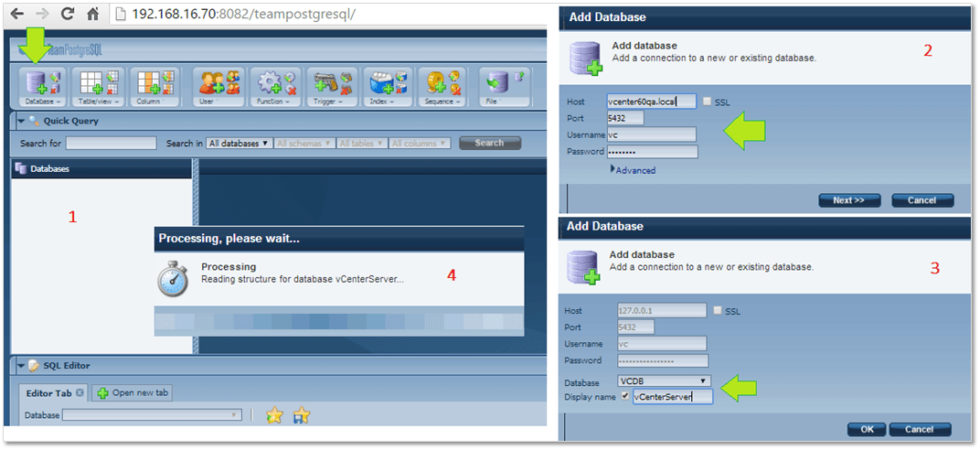Collapse the SQL Editor panel
The width and height of the screenshot is (980, 450).
21,366
